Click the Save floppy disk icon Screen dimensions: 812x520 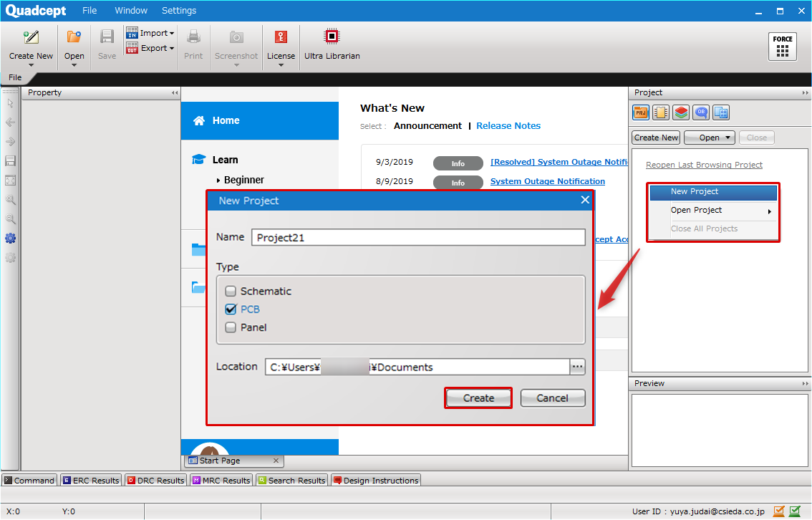point(107,37)
